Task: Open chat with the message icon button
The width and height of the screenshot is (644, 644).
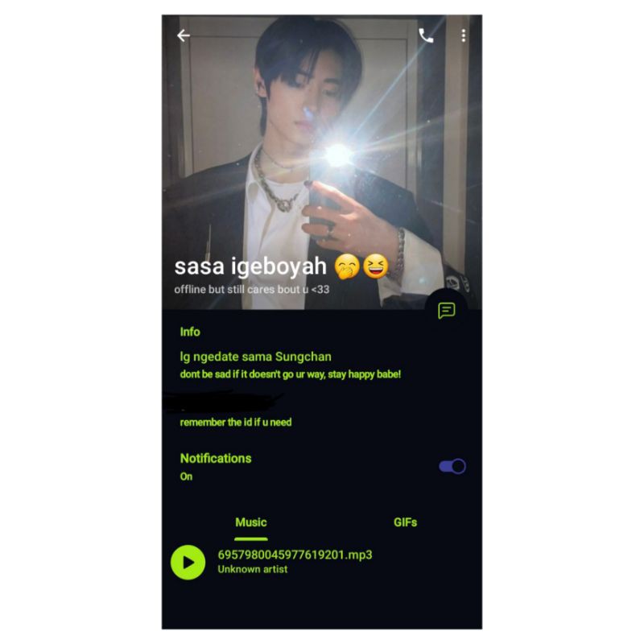Action: tap(447, 311)
